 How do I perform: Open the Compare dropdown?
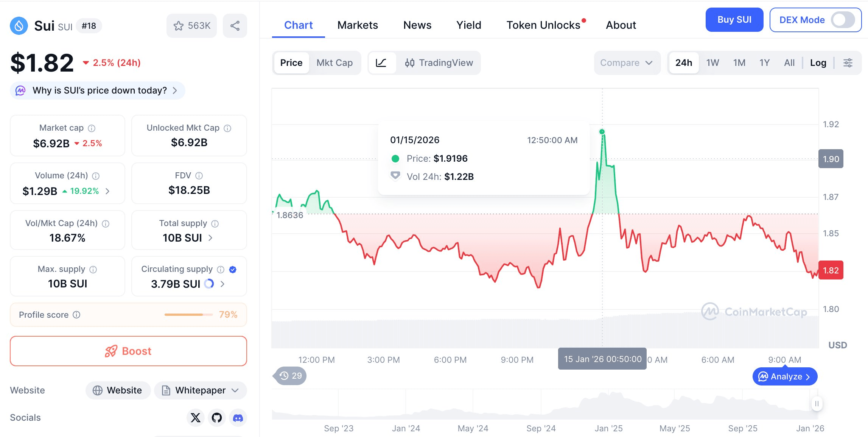pos(627,63)
